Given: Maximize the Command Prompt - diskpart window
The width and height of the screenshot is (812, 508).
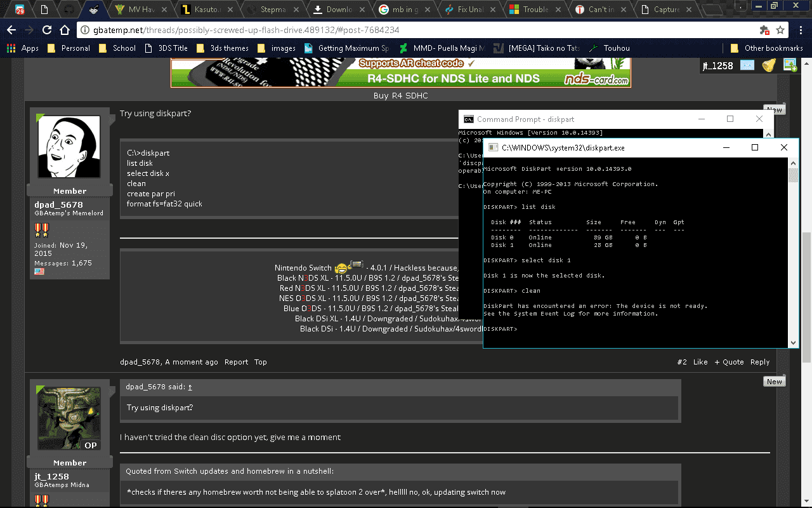Looking at the screenshot, I should coord(730,119).
